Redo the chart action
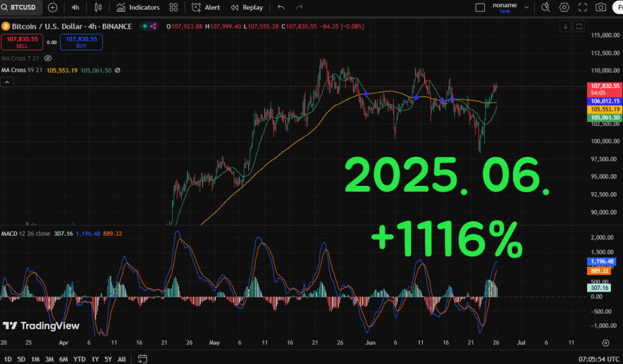Image resolution: width=623 pixels, height=364 pixels. click(299, 7)
